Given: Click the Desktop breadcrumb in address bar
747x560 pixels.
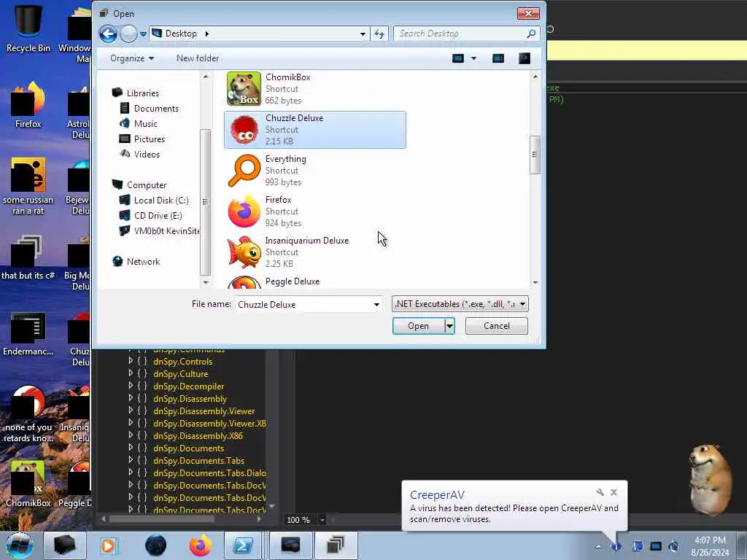Looking at the screenshot, I should coord(181,34).
